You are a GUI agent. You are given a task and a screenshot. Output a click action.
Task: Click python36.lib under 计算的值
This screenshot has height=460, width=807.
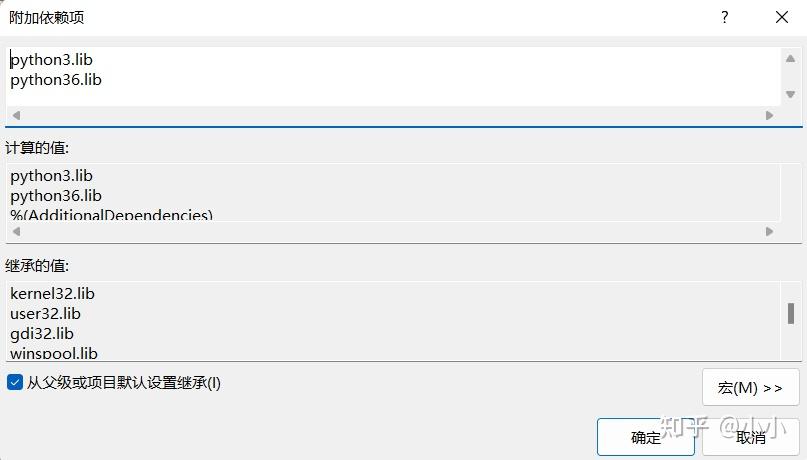(56, 195)
